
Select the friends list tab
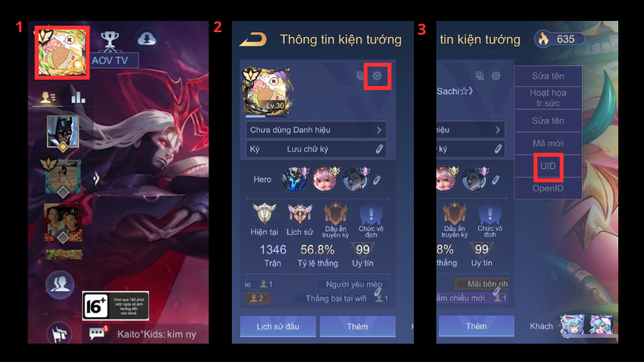(48, 97)
